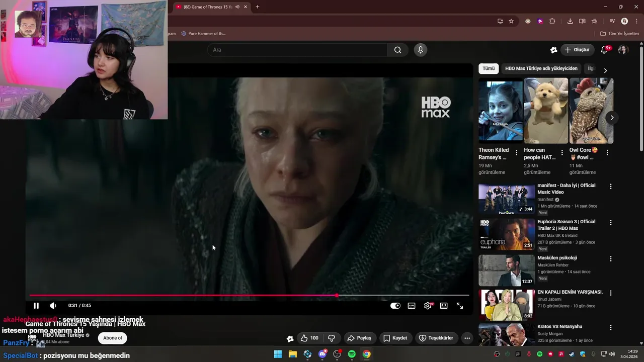Screen dimensions: 644x362
Task: Open the Windows Start menu
Action: (x=278, y=354)
